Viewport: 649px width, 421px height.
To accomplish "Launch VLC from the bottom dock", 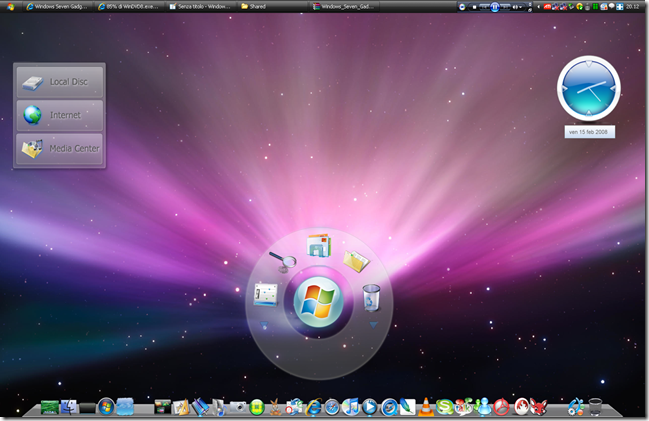I will (423, 407).
